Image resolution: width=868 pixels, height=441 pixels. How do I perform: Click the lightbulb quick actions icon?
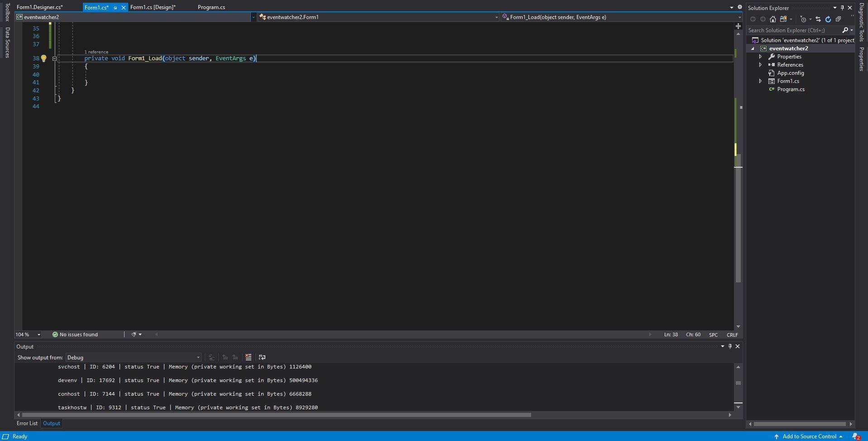[x=44, y=58]
